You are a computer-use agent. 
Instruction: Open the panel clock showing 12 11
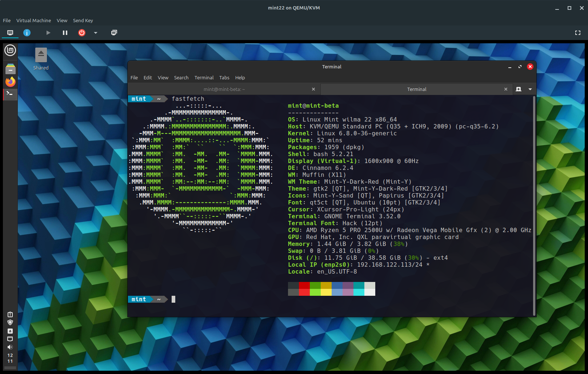coord(10,358)
